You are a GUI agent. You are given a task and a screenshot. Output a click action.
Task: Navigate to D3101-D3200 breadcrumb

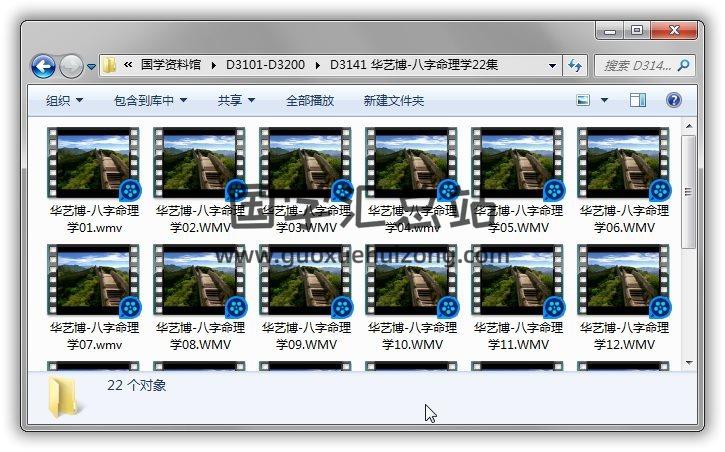click(265, 65)
